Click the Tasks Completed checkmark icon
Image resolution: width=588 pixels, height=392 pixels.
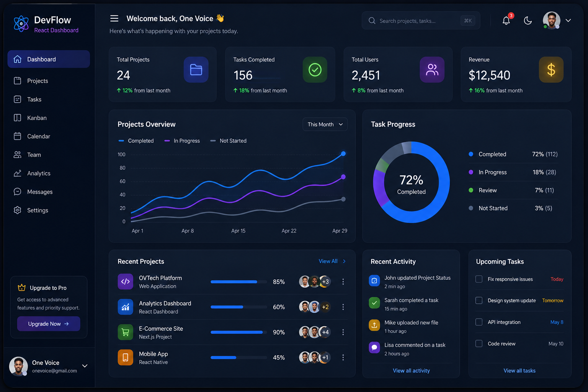315,70
